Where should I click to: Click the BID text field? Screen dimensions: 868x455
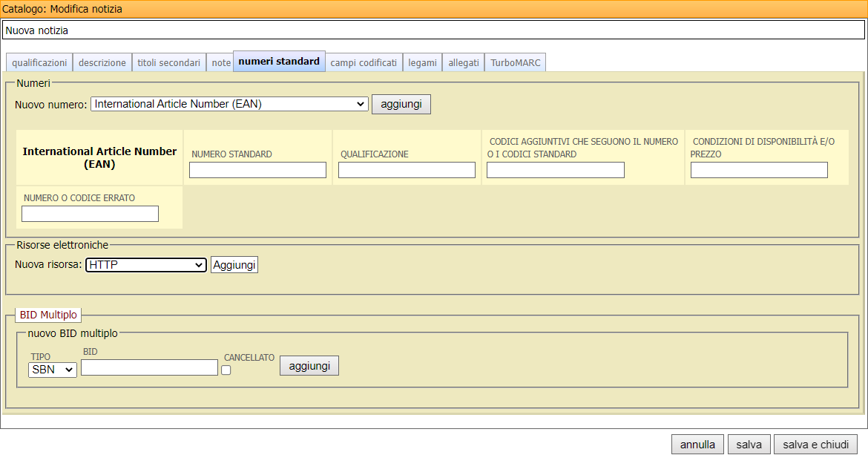[x=149, y=367]
